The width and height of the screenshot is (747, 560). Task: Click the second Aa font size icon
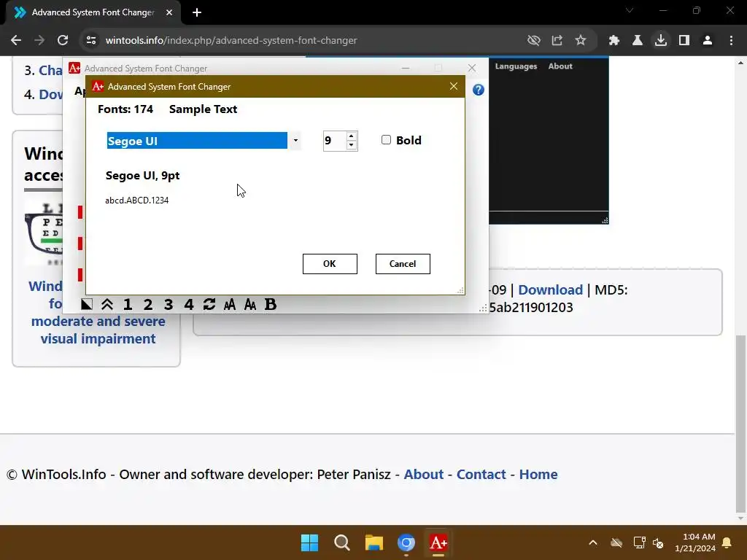tap(250, 304)
